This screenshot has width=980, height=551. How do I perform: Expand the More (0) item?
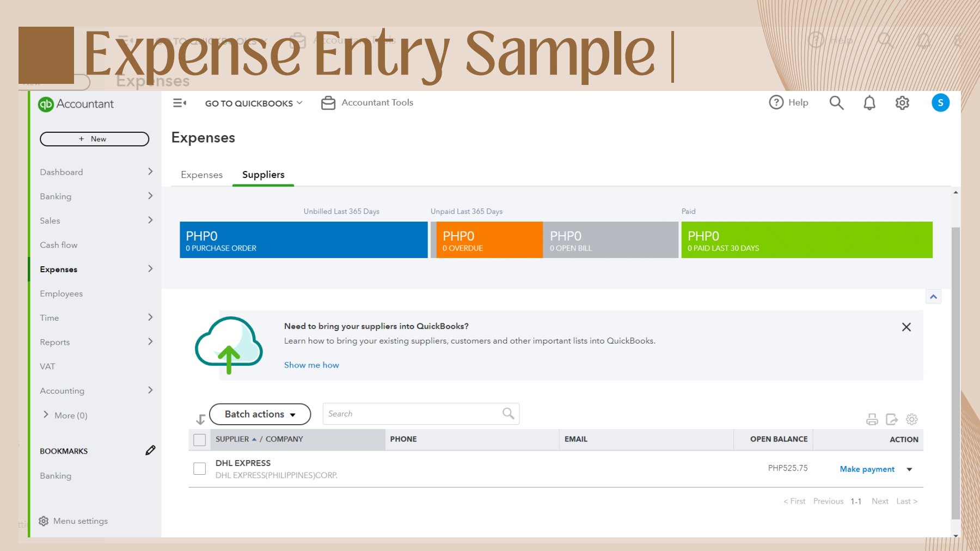[65, 415]
